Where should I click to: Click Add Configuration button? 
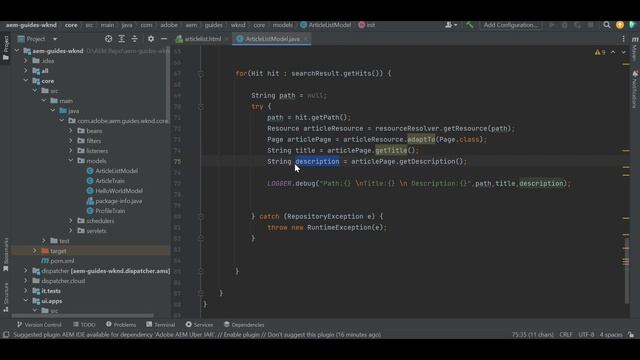click(x=511, y=25)
